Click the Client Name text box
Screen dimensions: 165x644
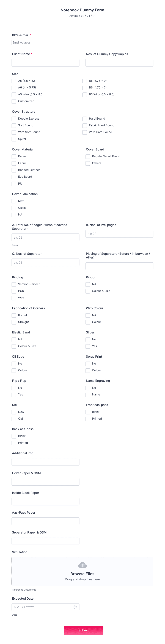pos(45,63)
